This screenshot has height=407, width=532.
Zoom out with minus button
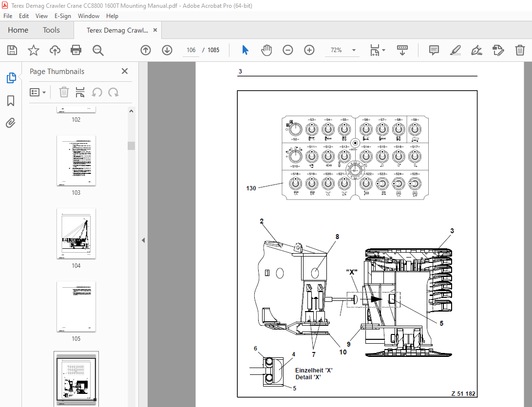tap(288, 50)
